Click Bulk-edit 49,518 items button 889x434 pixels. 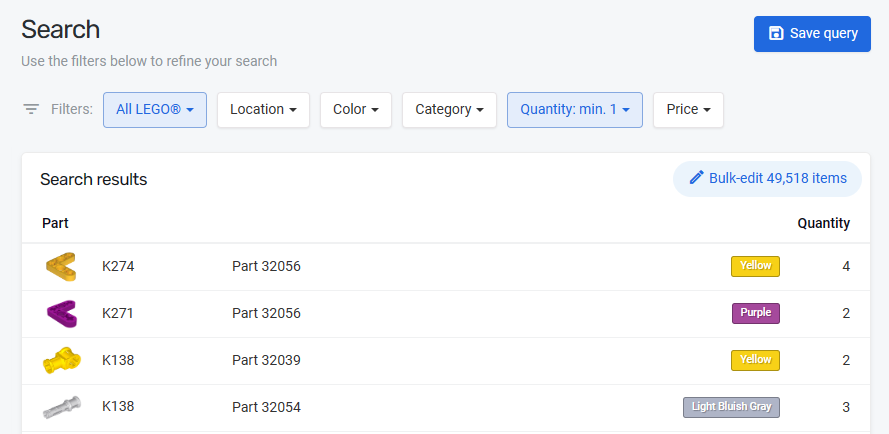point(767,179)
